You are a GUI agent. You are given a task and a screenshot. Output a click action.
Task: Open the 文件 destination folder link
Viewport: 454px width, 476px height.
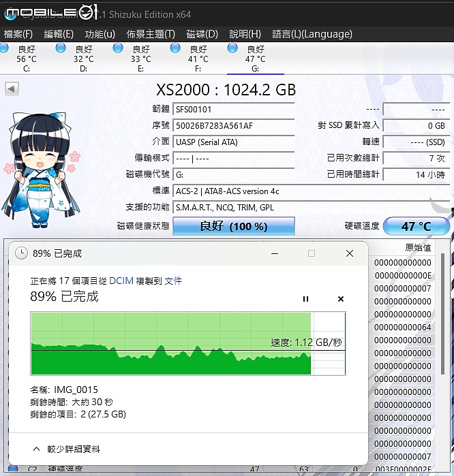pyautogui.click(x=173, y=281)
